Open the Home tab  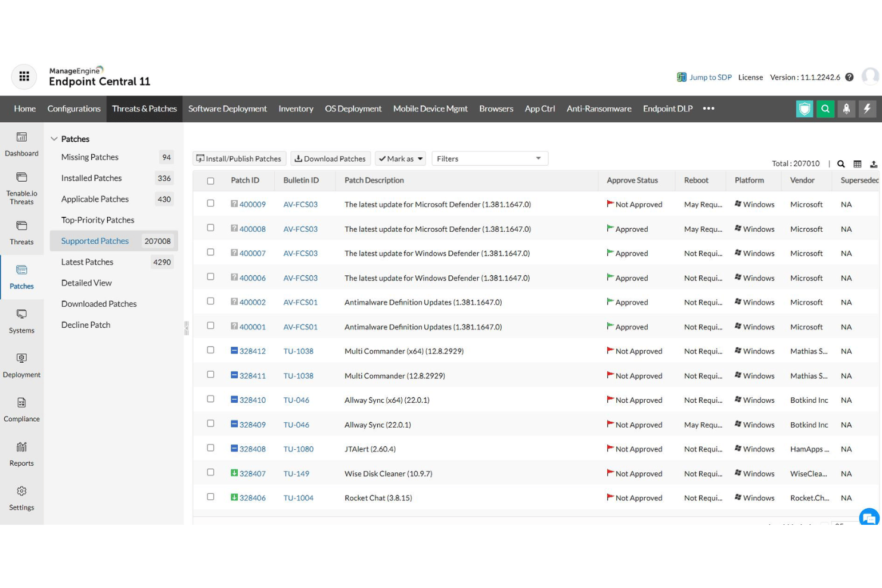(25, 108)
